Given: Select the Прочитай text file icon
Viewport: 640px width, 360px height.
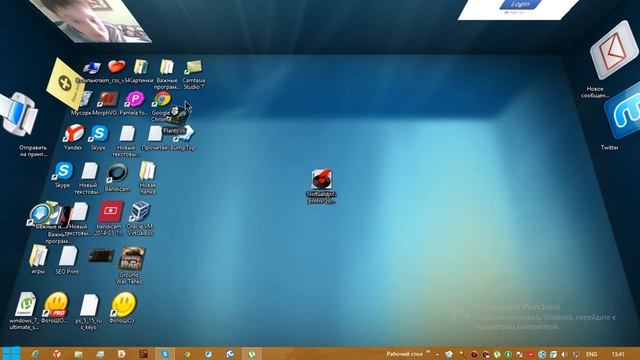Looking at the screenshot, I should click(155, 133).
